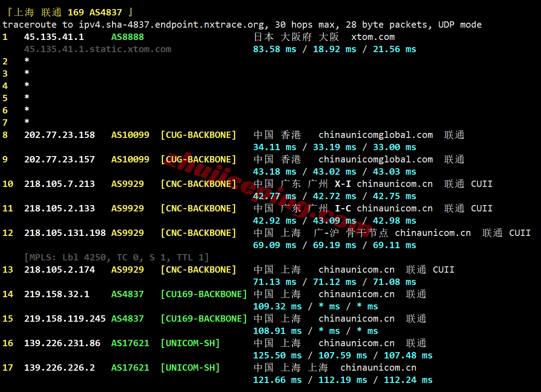The image size is (541, 392).
Task: Click the 69.09 ms latency value
Action: pyautogui.click(x=274, y=245)
